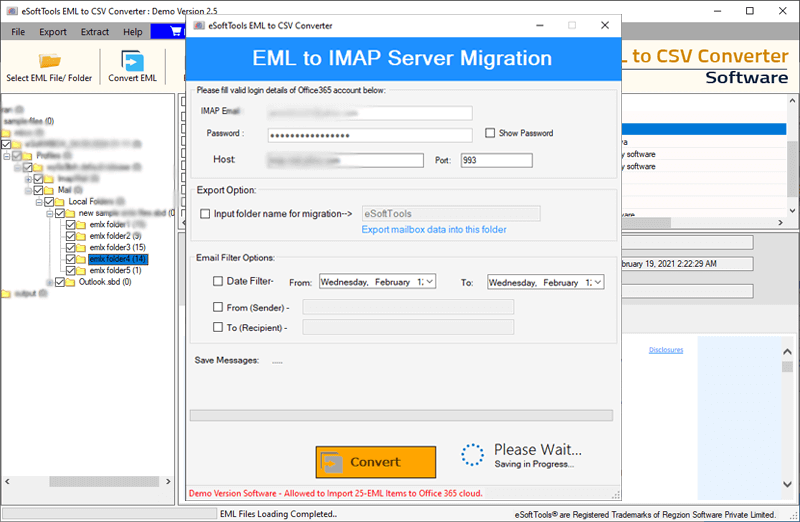Minimize the EML to IMAP dialog
This screenshot has height=522, width=800.
(x=540, y=26)
